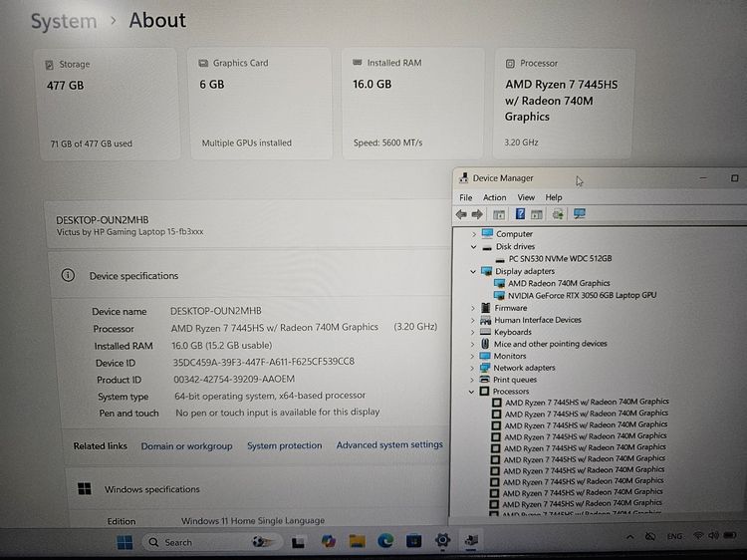Expand the Firmware node
The width and height of the screenshot is (747, 560).
tap(472, 308)
